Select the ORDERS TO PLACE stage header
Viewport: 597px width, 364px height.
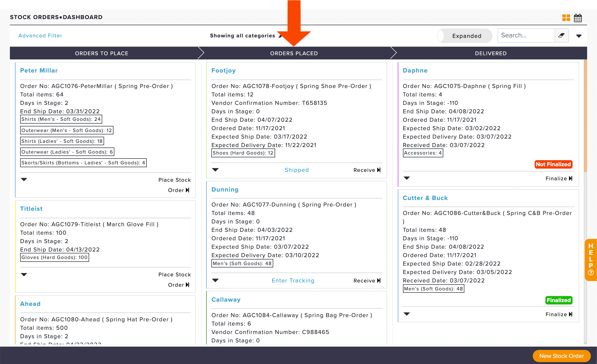(102, 53)
